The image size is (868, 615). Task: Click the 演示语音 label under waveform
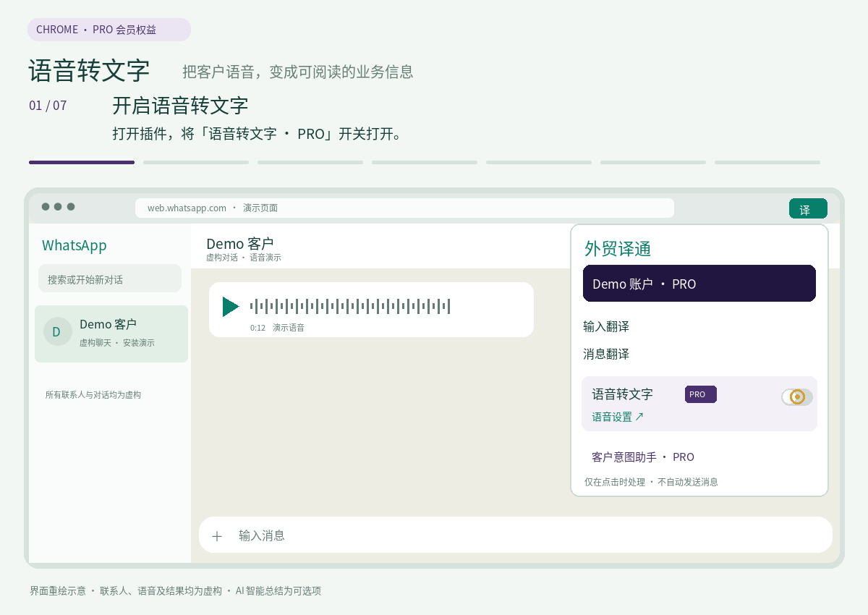pos(289,328)
